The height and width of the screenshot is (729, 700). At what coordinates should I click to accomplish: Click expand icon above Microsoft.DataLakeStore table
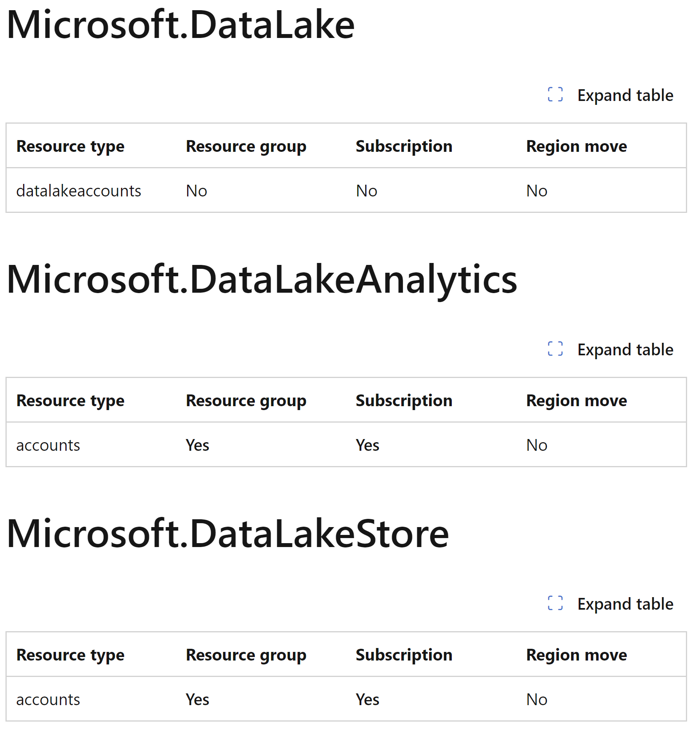click(555, 603)
